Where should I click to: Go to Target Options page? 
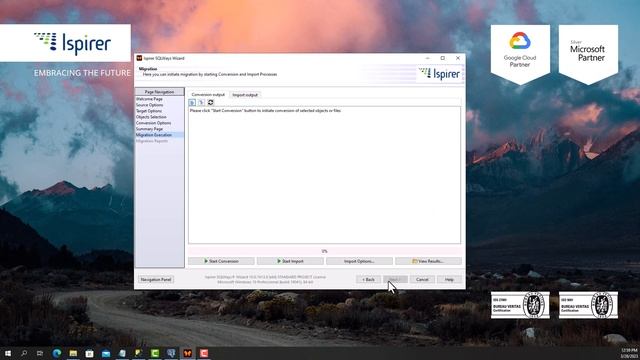point(149,111)
